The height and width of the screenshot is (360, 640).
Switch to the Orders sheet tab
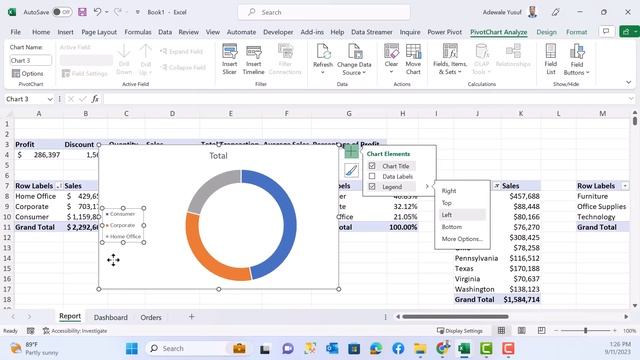(x=151, y=317)
